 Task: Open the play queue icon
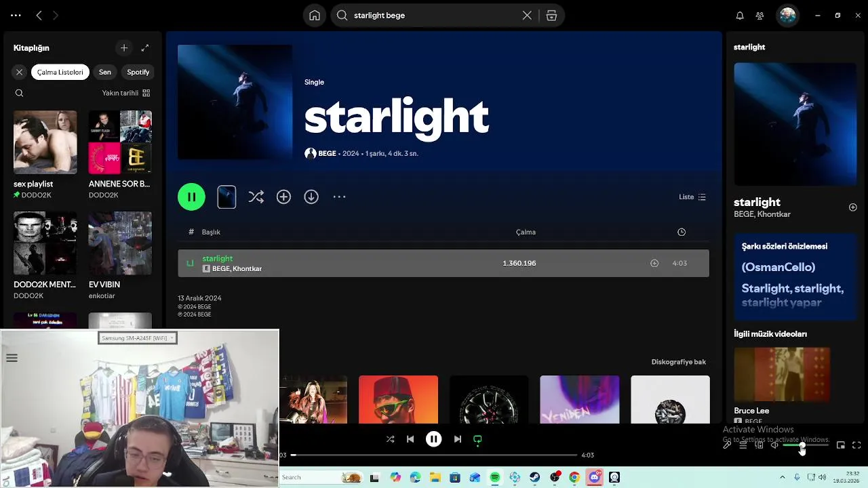(743, 445)
